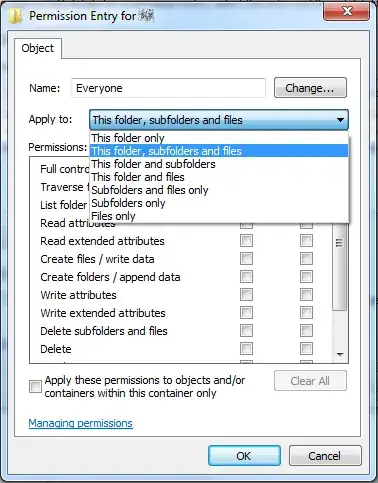Screen dimensions: 378x483
Task: Deny 'Delete subfolders and files' permission
Action: point(306,331)
